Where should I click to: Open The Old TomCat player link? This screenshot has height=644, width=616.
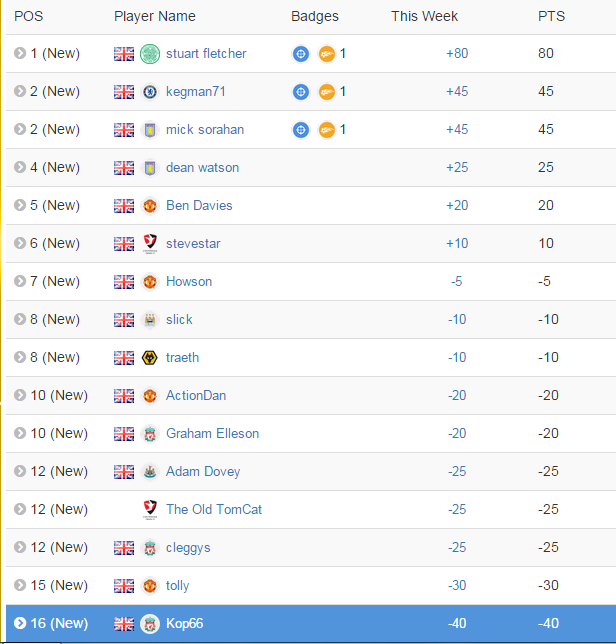(x=214, y=509)
